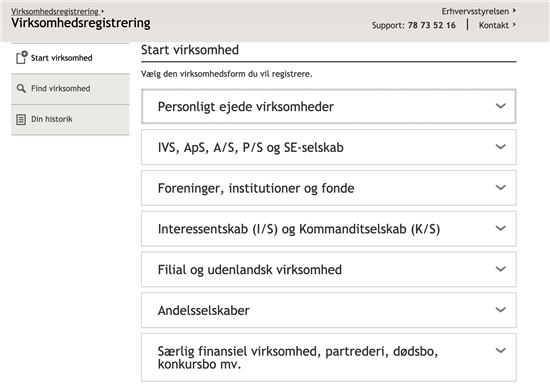Expand Filial og udenlandsk virksomhed chevron

coord(501,269)
